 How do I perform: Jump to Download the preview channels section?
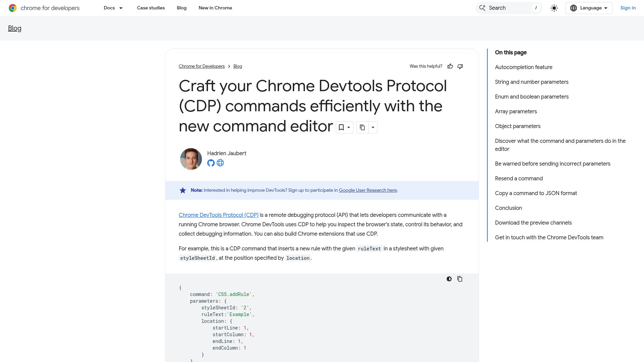tap(533, 223)
